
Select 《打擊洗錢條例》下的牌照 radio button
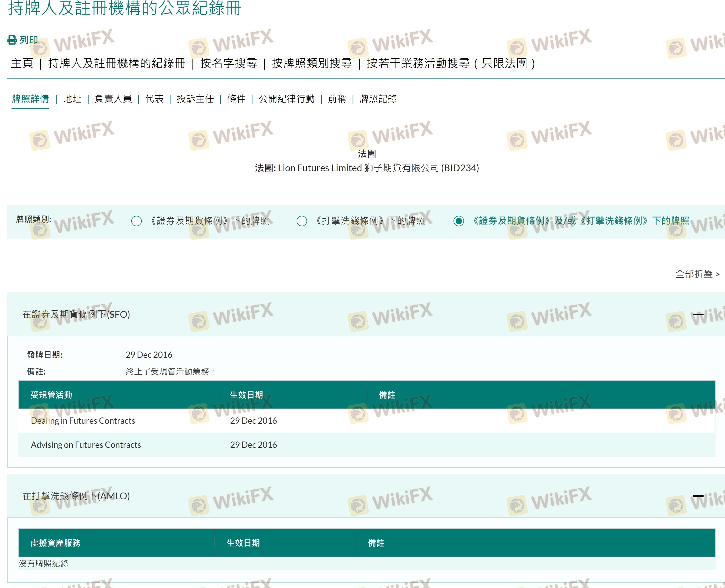tap(302, 221)
